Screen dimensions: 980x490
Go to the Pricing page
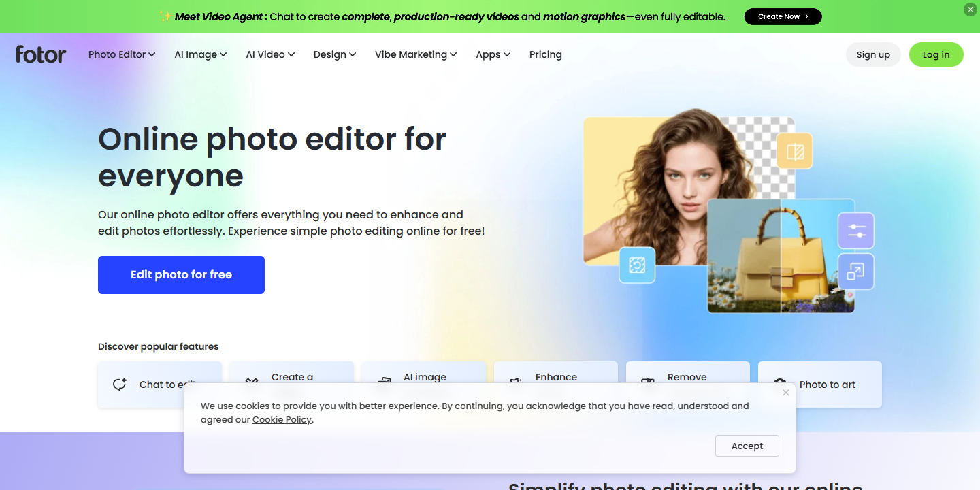[546, 54]
